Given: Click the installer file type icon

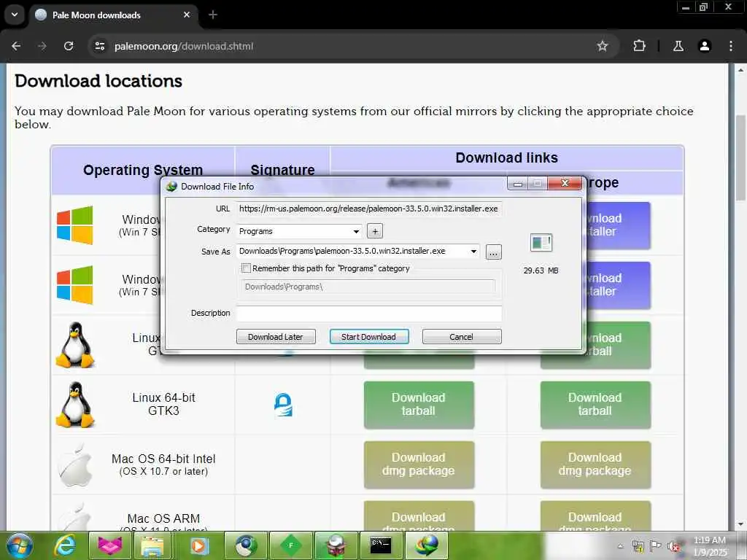Looking at the screenshot, I should pos(541,242).
